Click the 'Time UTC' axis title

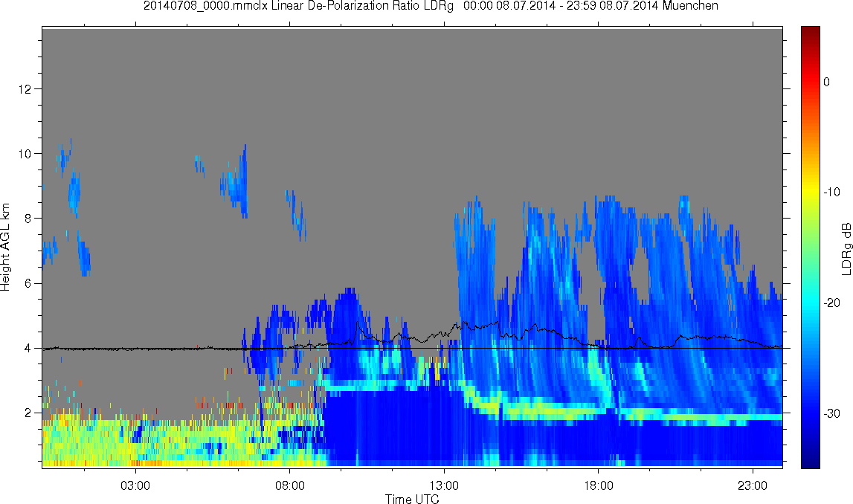[412, 499]
